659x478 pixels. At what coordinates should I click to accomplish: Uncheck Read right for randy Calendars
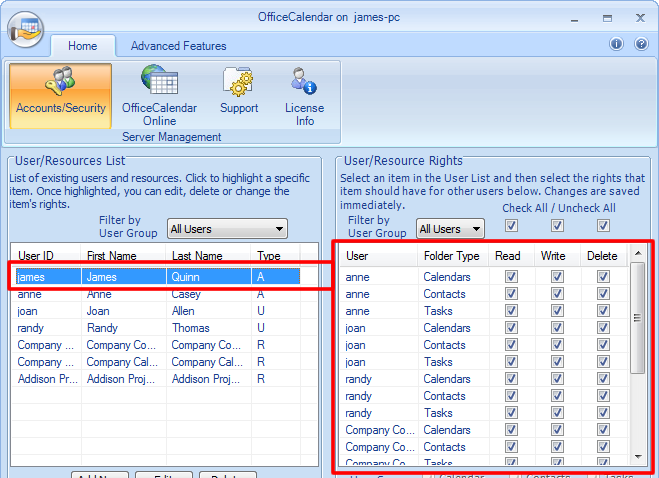[511, 379]
